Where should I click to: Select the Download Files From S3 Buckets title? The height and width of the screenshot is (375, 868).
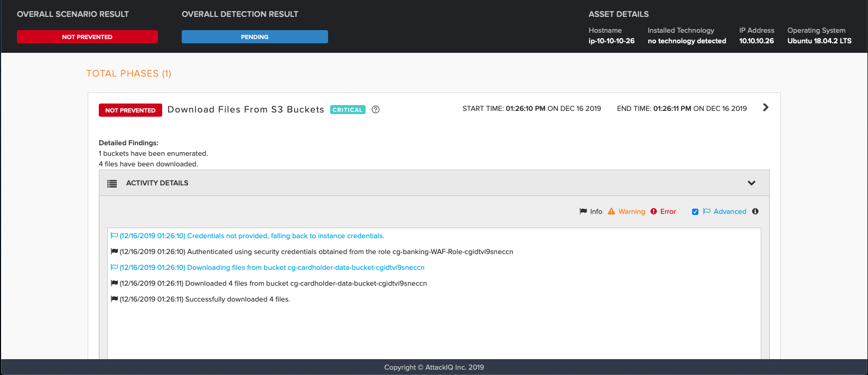pyautogui.click(x=246, y=109)
